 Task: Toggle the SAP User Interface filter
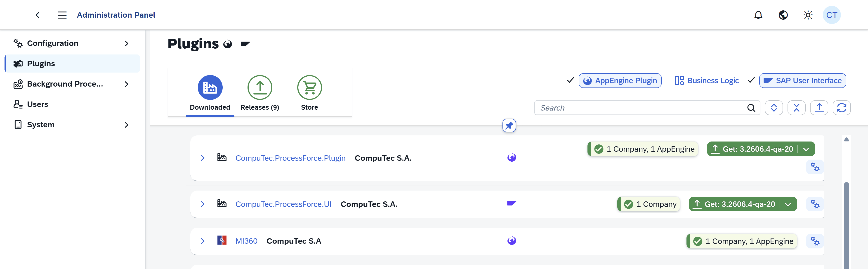[802, 80]
